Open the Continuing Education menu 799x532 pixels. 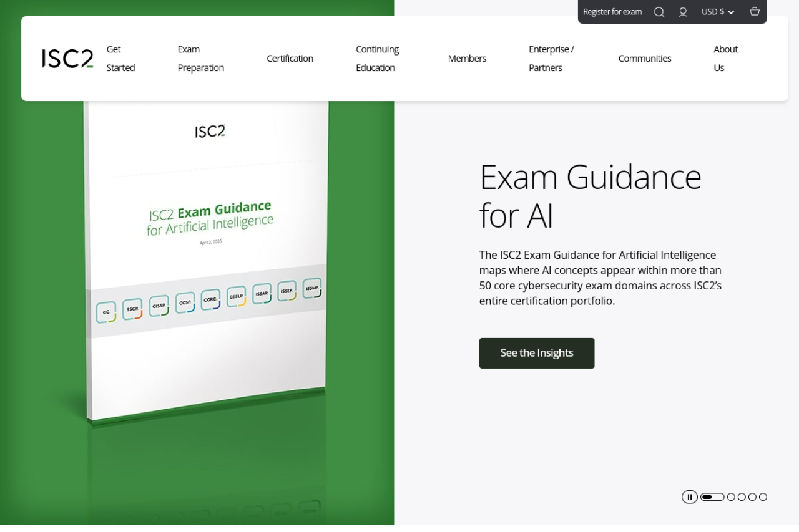coord(377,59)
